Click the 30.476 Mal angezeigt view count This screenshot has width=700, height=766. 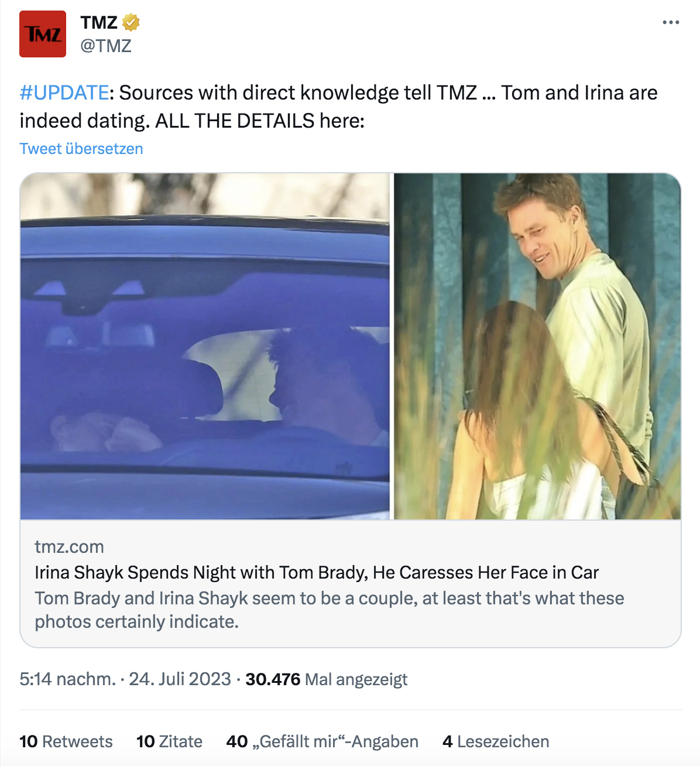[326, 679]
